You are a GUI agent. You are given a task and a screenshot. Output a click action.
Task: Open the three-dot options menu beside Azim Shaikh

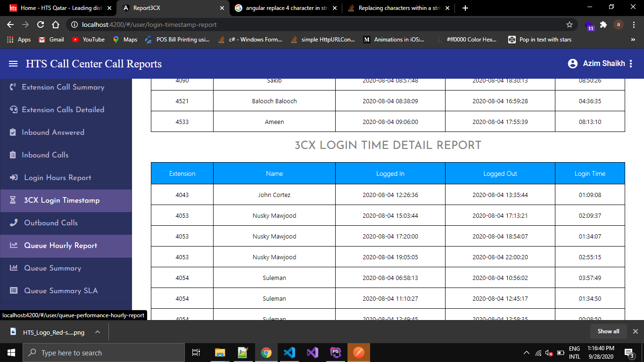click(x=631, y=64)
